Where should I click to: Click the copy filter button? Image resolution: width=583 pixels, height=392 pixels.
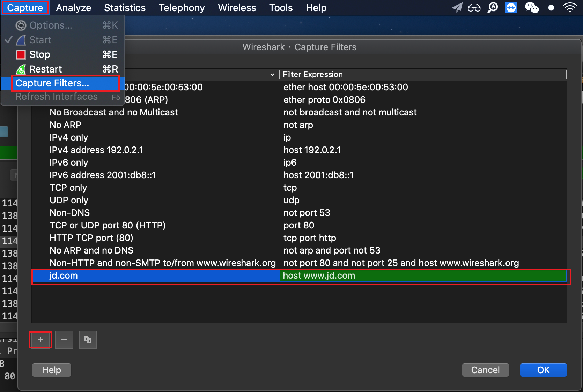point(88,340)
